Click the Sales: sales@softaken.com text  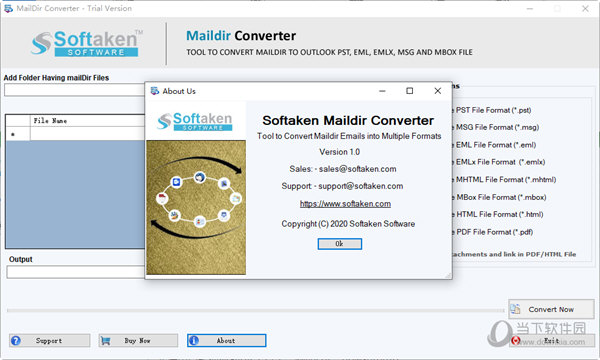[x=343, y=169]
